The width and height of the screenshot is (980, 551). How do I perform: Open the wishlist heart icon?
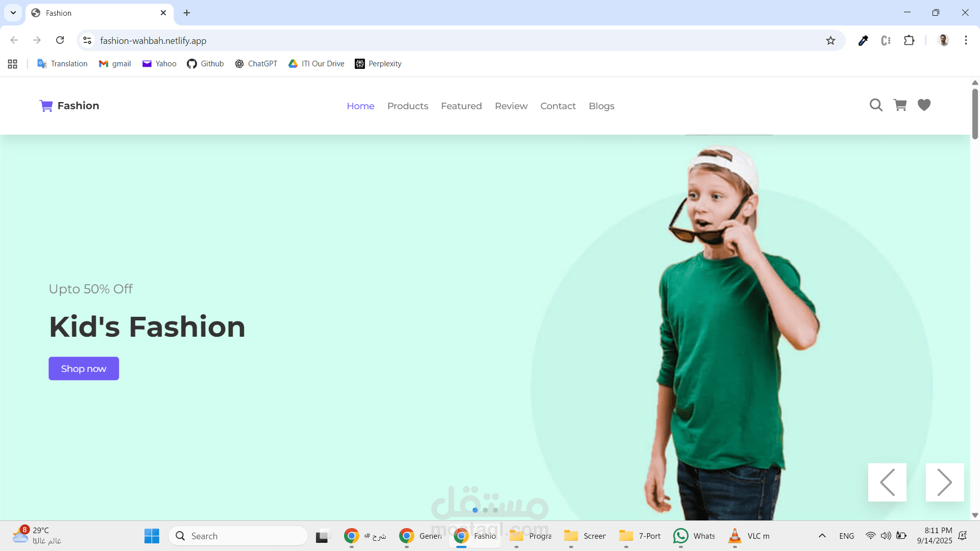[924, 105]
